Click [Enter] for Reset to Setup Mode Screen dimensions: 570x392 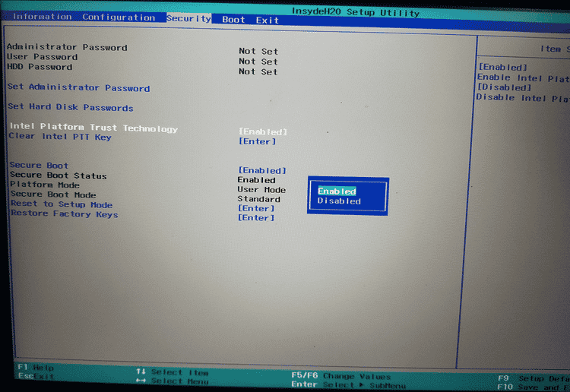(x=256, y=208)
